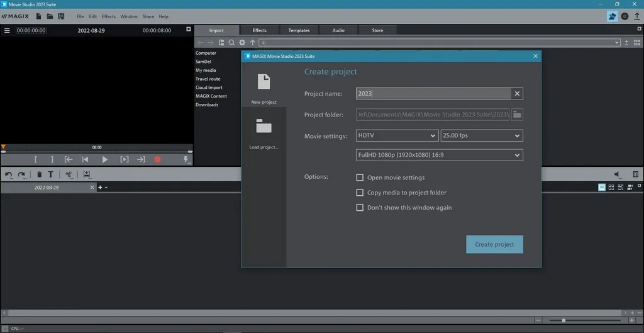
Task: Switch to the single-frame view mode icon
Action: point(602,188)
